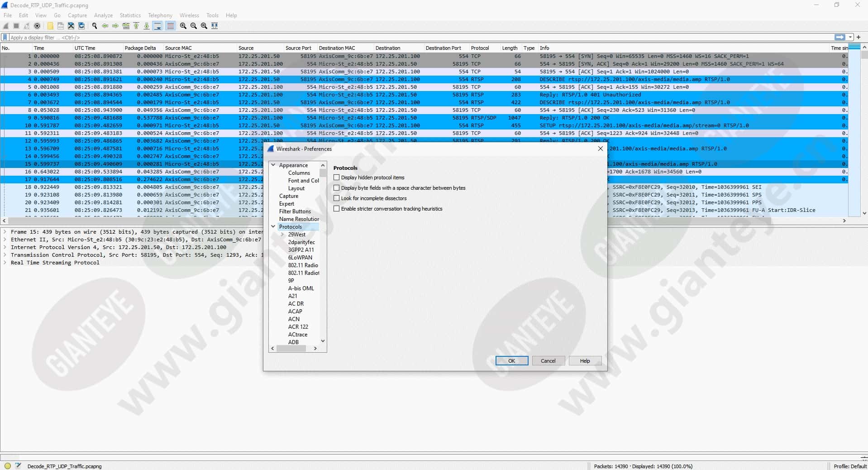Expand Transmission Control Protocol details
Image resolution: width=868 pixels, height=470 pixels.
tap(5, 254)
